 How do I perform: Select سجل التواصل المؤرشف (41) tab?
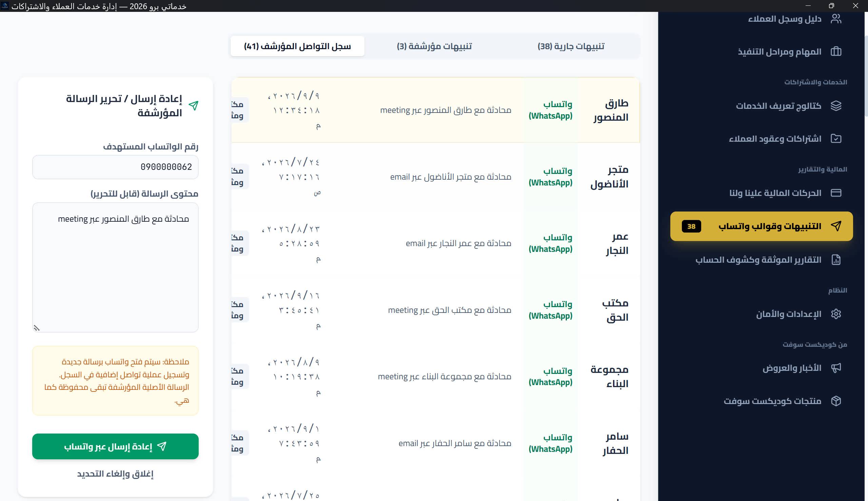click(297, 46)
